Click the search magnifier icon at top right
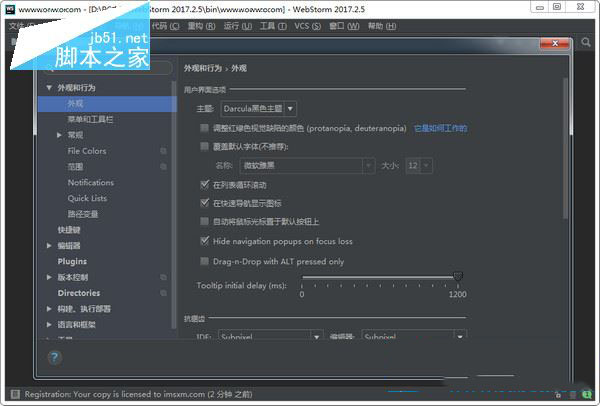This screenshot has width=600, height=406. pyautogui.click(x=585, y=42)
